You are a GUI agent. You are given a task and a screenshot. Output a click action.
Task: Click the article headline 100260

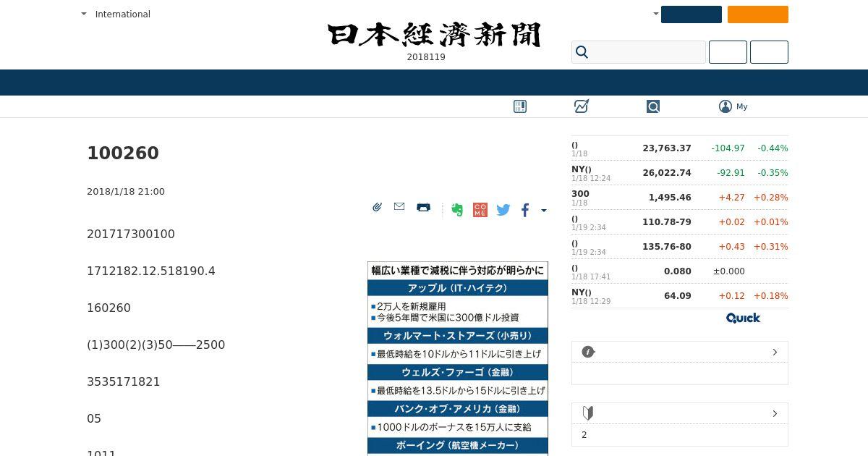click(x=123, y=153)
